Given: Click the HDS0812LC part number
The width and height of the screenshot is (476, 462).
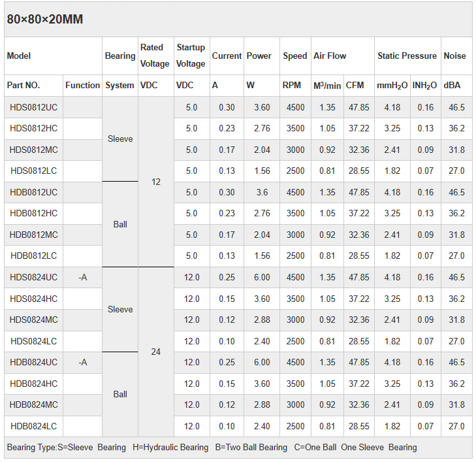Looking at the screenshot, I should (x=34, y=171).
